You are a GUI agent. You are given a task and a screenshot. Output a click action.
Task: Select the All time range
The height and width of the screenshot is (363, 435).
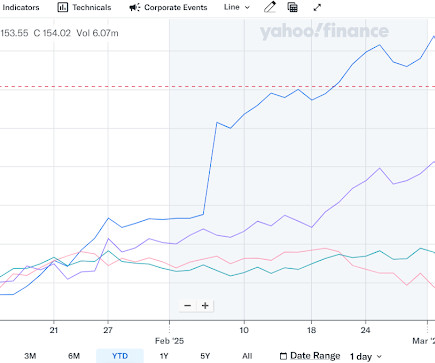tap(247, 356)
